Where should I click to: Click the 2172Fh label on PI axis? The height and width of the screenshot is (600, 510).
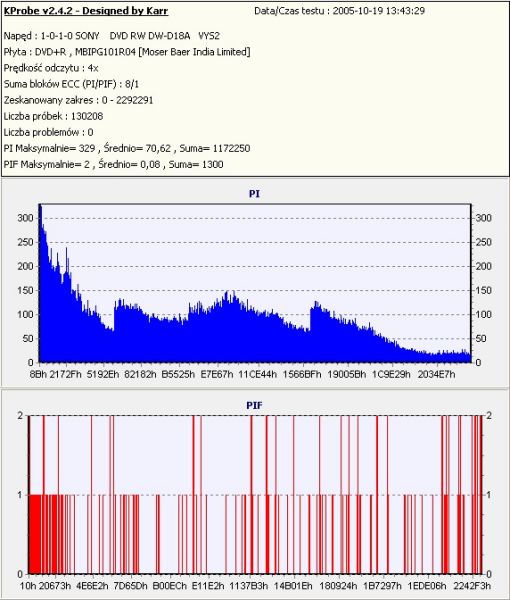[66, 374]
